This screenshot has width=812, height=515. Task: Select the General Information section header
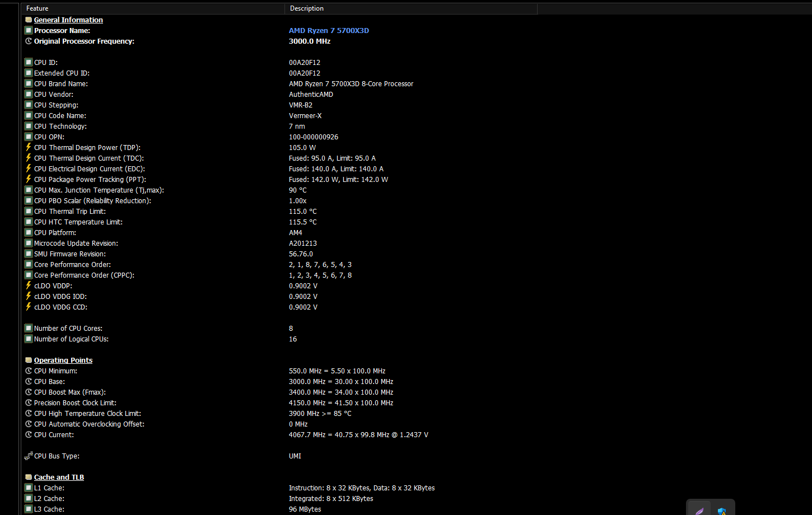click(x=68, y=20)
